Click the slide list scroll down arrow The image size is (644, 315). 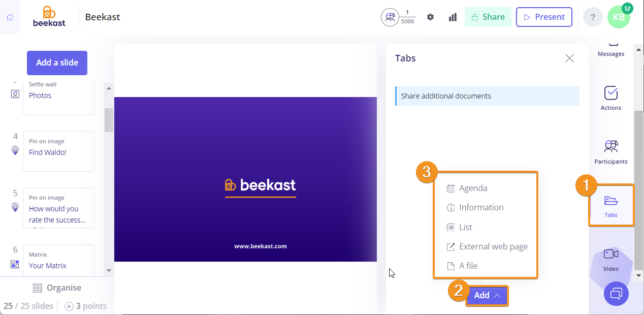109,271
